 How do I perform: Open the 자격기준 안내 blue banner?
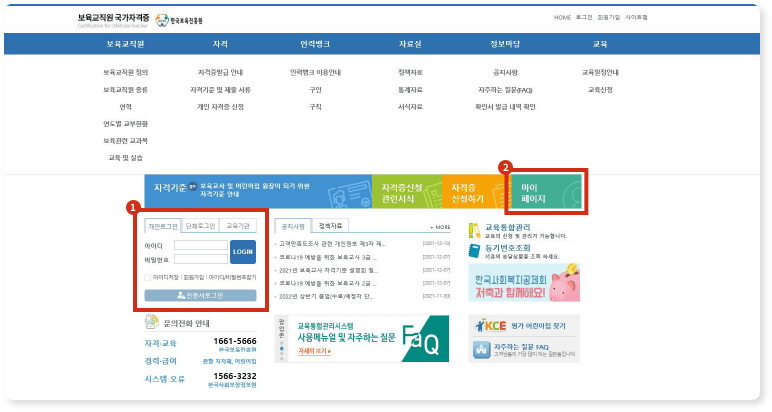tap(258, 191)
